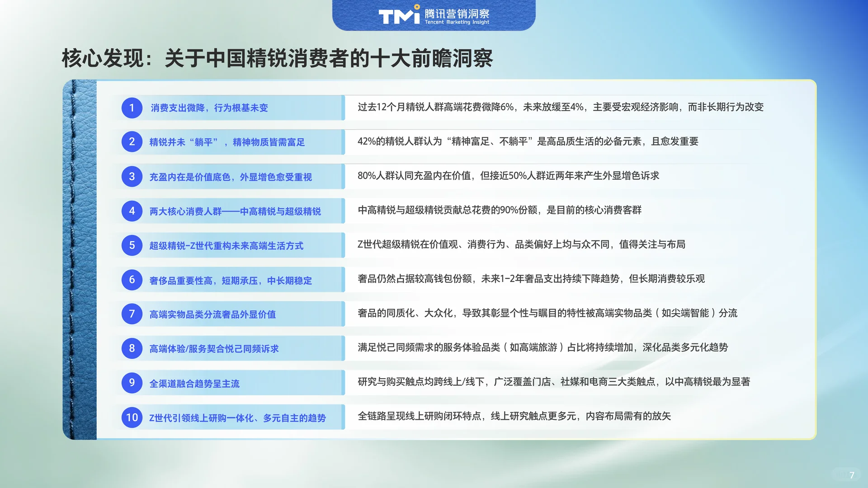868x488 pixels.
Task: Select the number 10 badge icon
Action: click(x=132, y=418)
